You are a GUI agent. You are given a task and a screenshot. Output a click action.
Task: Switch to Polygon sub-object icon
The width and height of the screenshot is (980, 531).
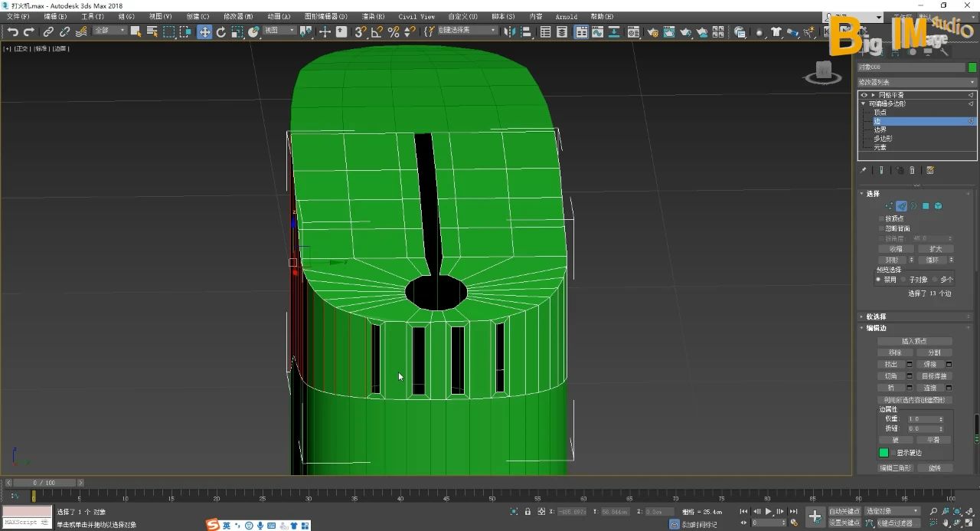(x=925, y=206)
